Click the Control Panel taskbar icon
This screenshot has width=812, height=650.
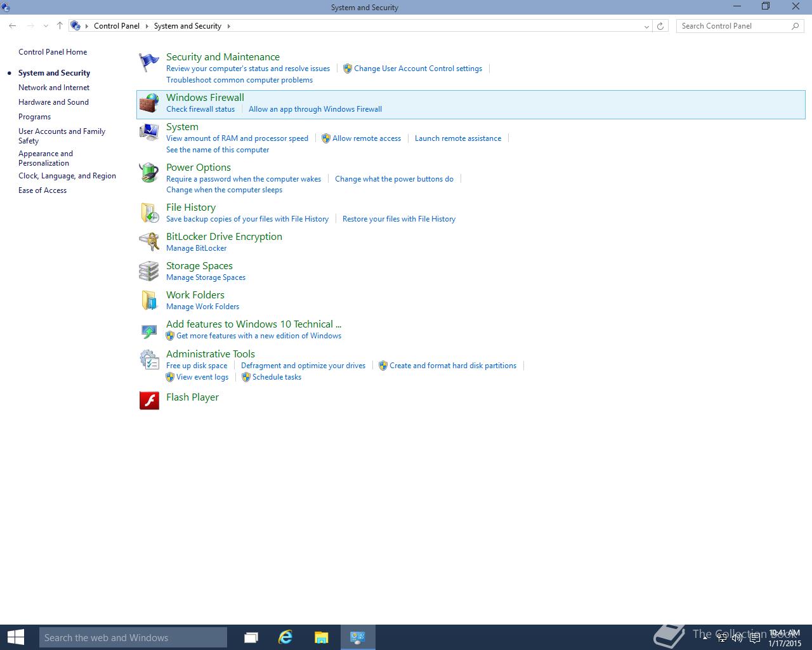point(358,637)
